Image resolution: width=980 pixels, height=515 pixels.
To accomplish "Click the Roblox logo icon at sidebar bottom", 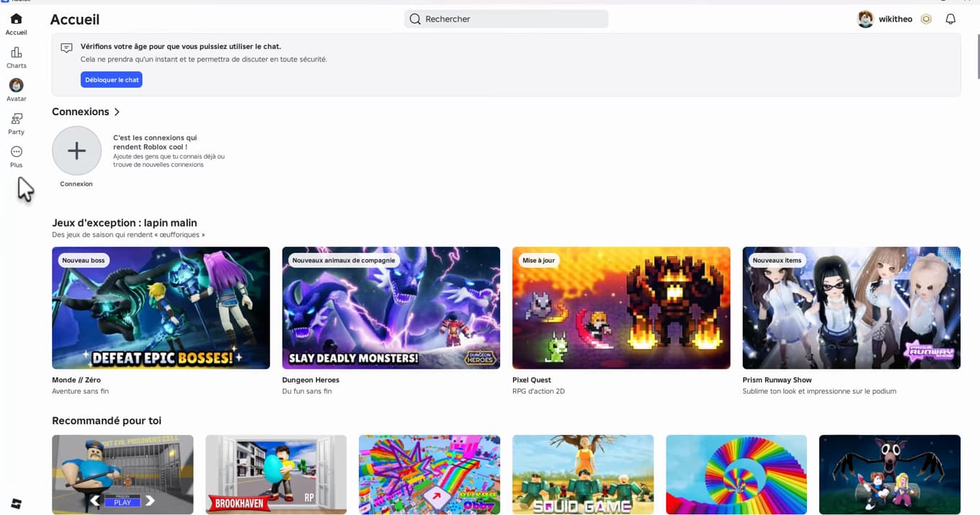I will [16, 503].
